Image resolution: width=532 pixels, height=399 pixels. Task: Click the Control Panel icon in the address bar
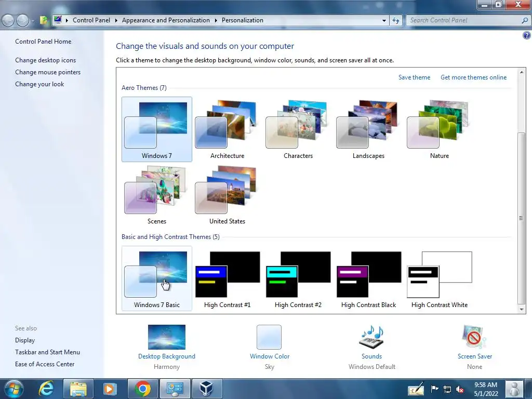pyautogui.click(x=58, y=20)
